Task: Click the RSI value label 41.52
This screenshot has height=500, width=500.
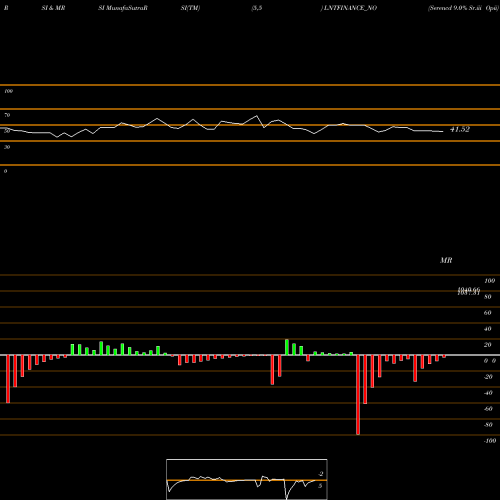Action: (460, 129)
